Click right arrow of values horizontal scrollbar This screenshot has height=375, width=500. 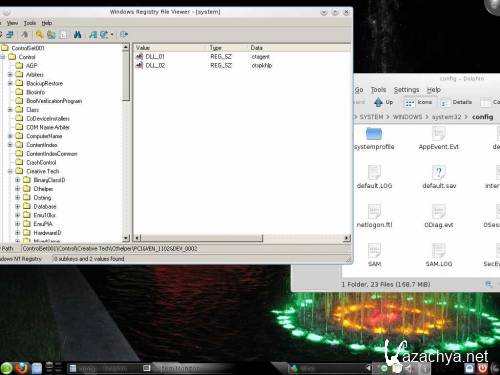coord(347,238)
